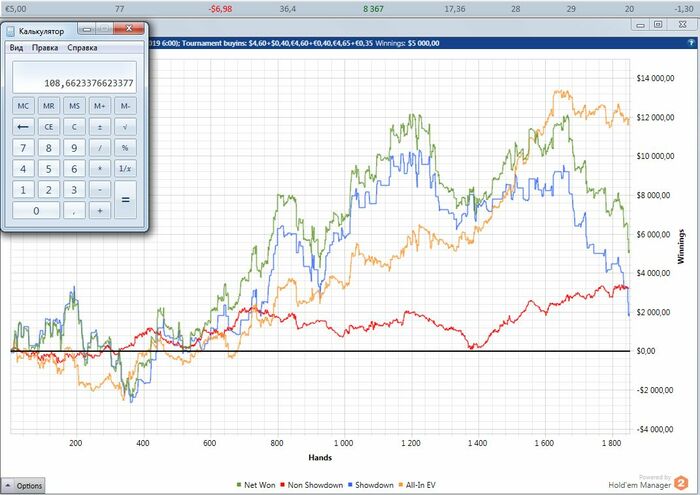Click digit 9 on the calculator
Viewport: 700px width, 495px height.
74,148
